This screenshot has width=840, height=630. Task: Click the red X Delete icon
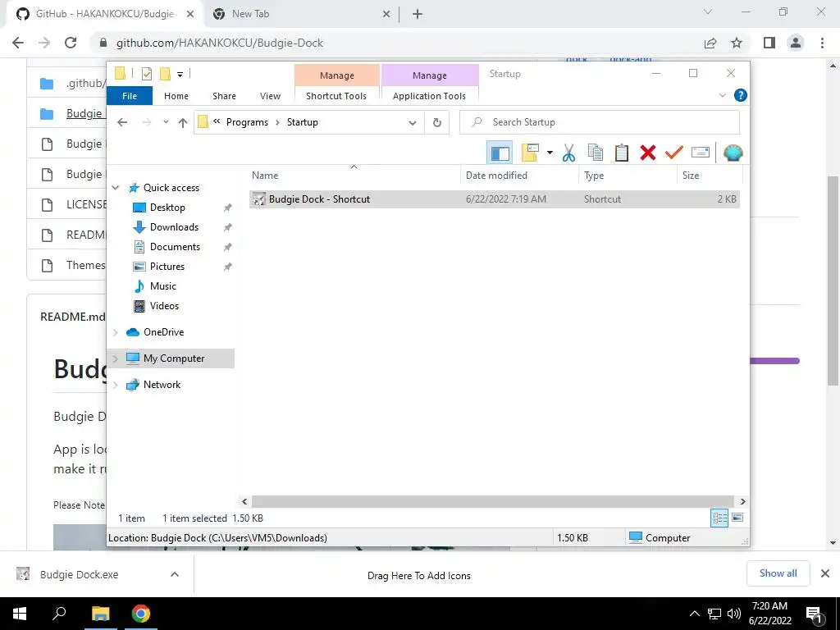coord(648,153)
